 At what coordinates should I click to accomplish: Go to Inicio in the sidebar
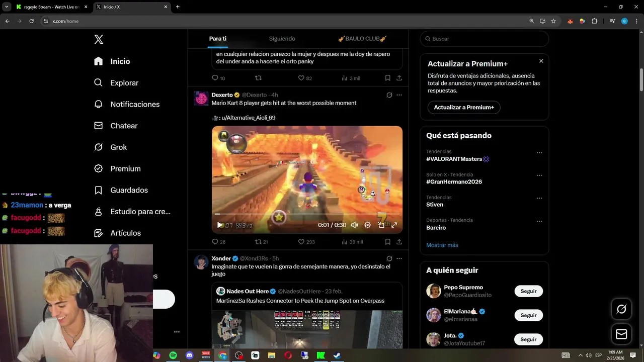tap(112, 61)
